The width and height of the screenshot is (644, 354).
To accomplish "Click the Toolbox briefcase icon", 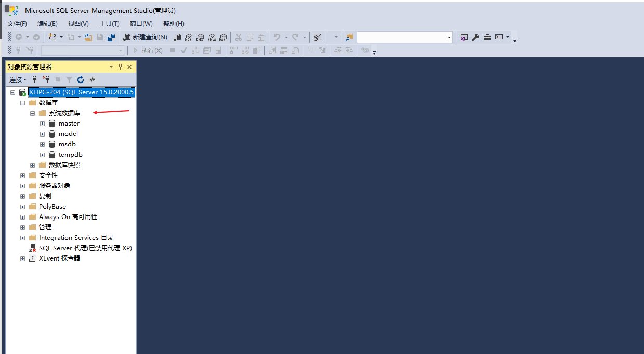I will pyautogui.click(x=487, y=37).
